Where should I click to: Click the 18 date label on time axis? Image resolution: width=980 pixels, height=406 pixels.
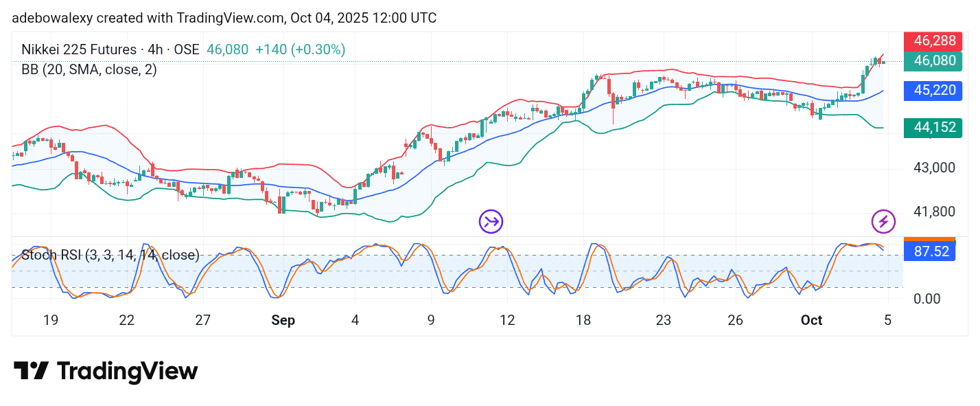583,320
